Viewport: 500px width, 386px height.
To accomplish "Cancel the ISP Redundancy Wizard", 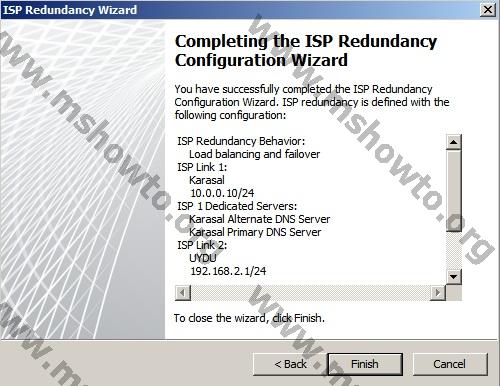I will (x=450, y=364).
